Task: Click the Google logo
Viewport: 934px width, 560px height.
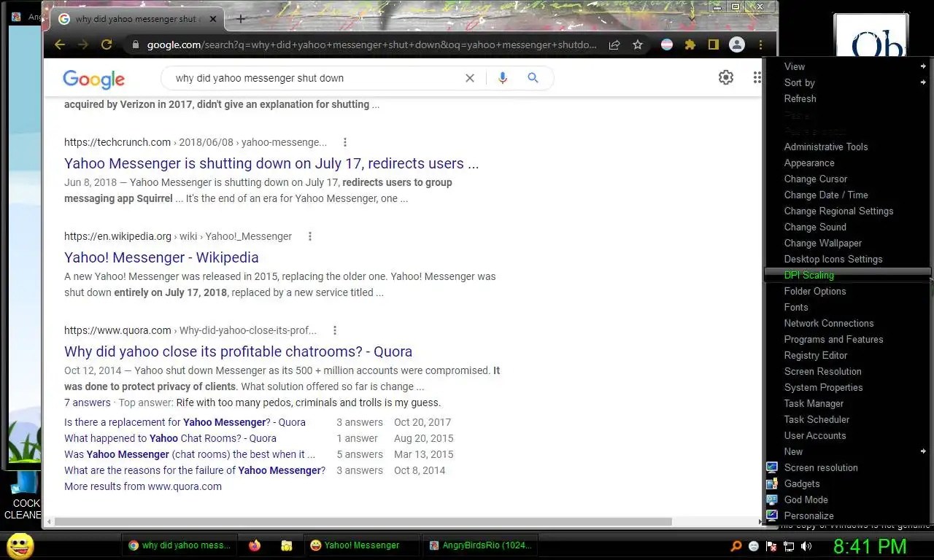Action: [93, 79]
